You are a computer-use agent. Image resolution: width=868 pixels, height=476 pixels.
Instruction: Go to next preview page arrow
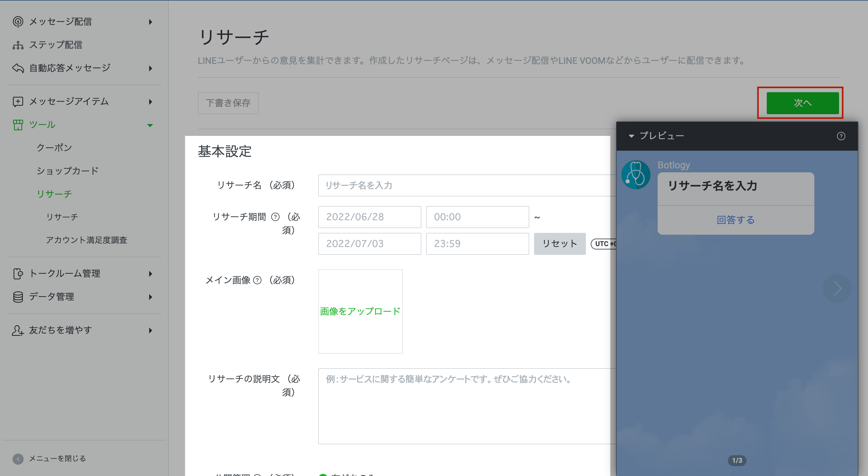click(837, 288)
